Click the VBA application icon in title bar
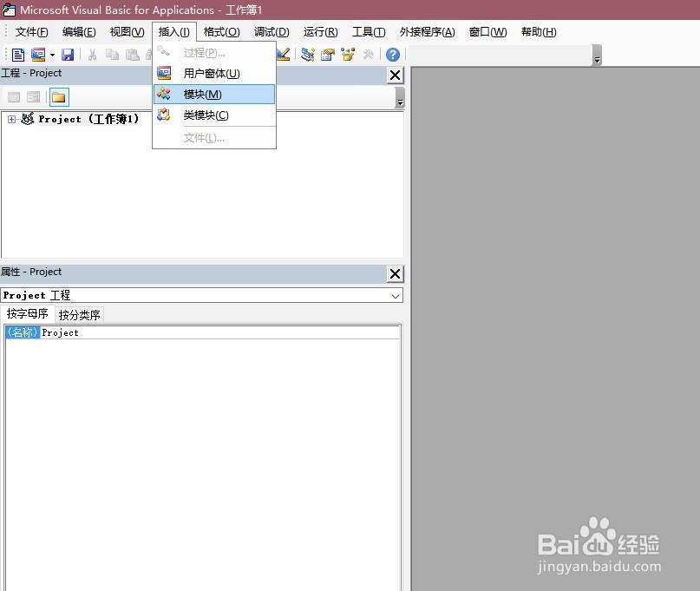The height and width of the screenshot is (591, 700). (x=9, y=10)
